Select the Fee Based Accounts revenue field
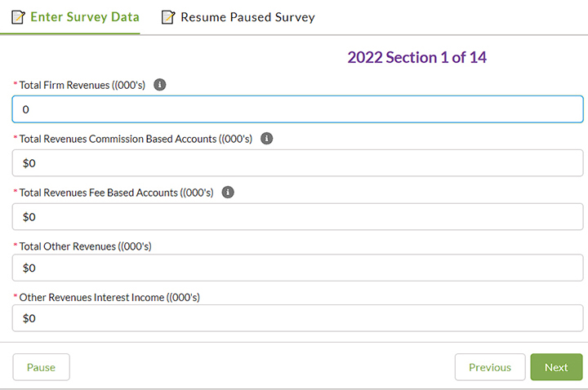The image size is (588, 390). [297, 217]
